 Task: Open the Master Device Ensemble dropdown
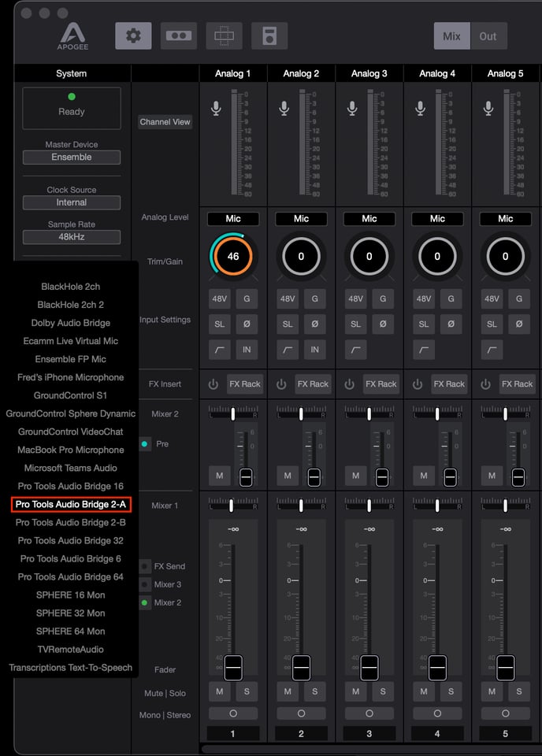click(72, 157)
